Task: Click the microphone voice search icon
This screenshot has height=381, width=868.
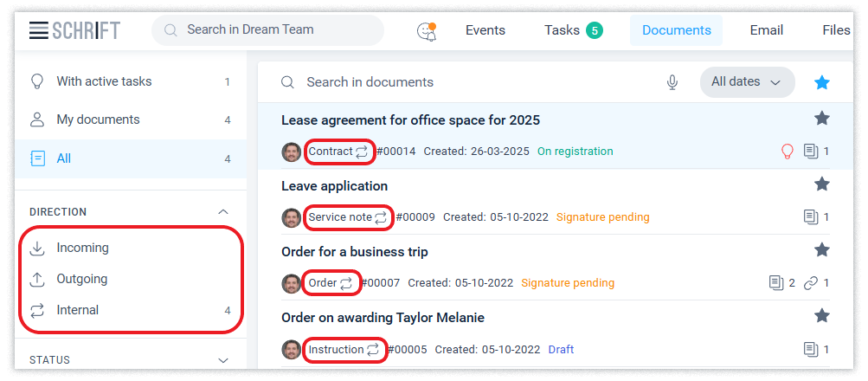Action: (x=672, y=82)
